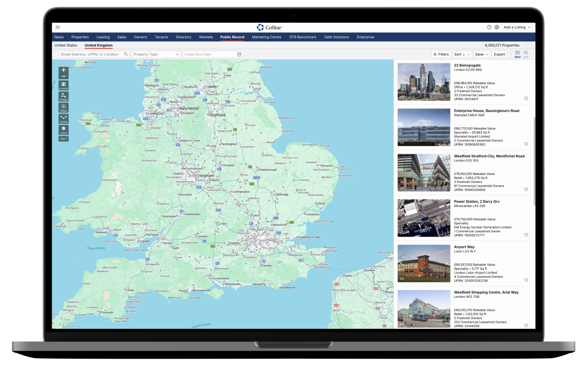Viewport: 588px width, 375px height.
Task: Click the Enterprise House building thumbnail
Action: [x=424, y=127]
